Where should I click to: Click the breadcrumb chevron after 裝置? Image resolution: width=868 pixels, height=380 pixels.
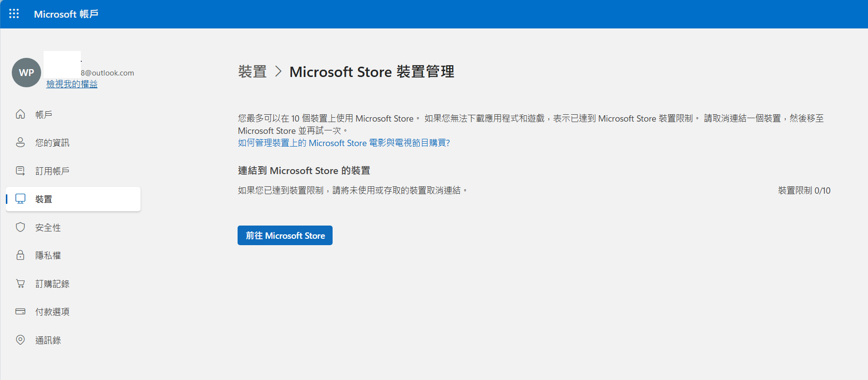coord(278,72)
